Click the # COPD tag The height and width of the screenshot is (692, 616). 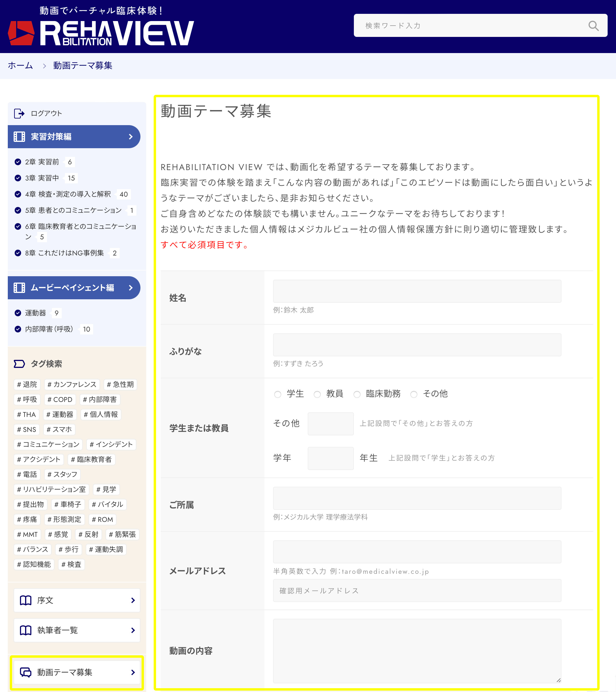click(x=60, y=400)
